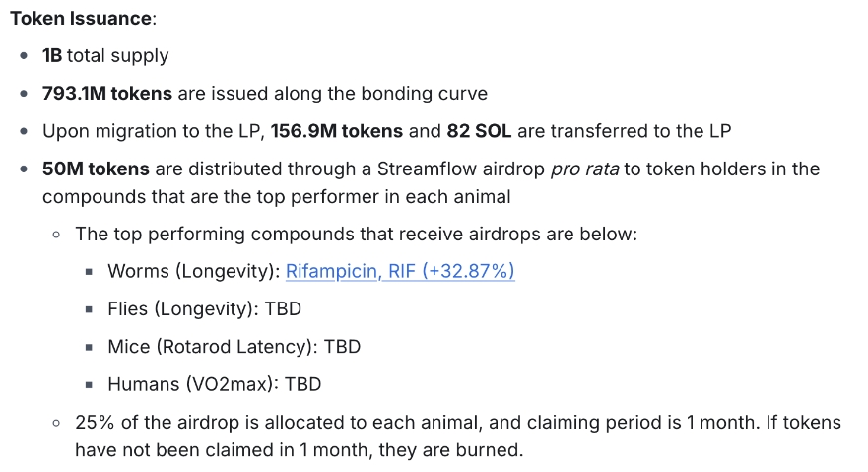The image size is (868, 472).
Task: Click the bold 50M tokens text
Action: 96,169
